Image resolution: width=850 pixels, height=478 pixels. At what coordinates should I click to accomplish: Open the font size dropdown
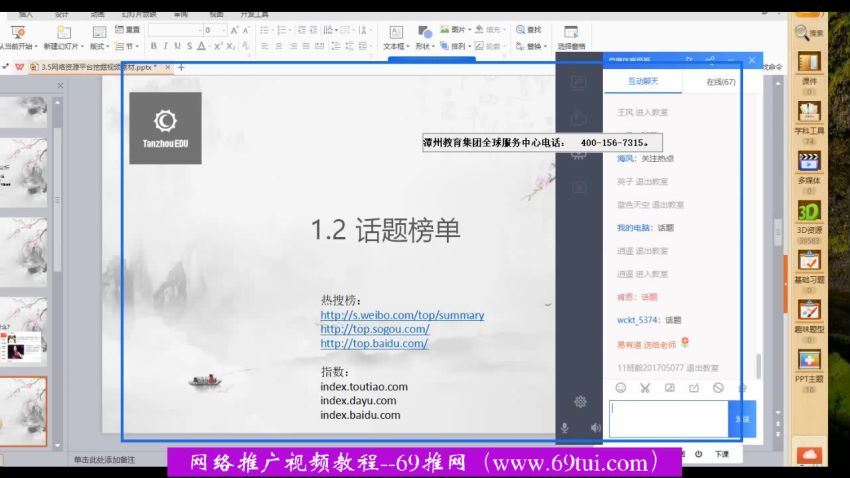223,30
